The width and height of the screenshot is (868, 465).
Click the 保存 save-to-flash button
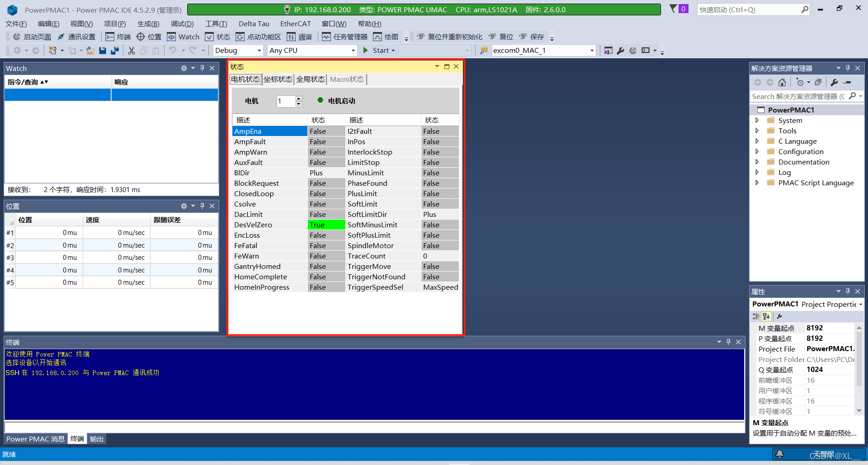click(x=532, y=37)
